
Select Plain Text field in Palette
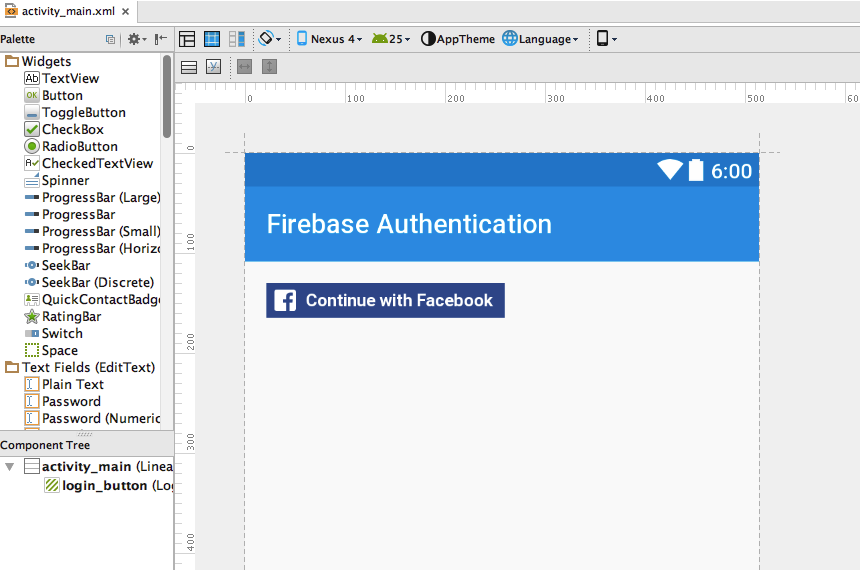[x=64, y=385]
